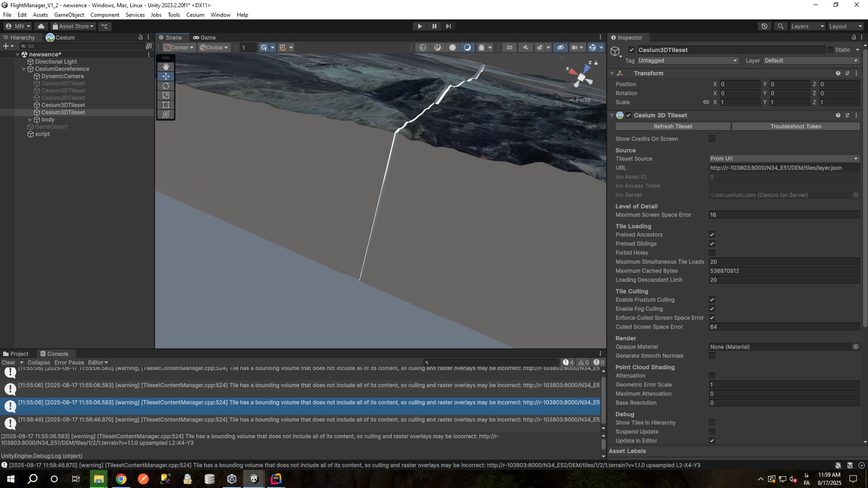Expand the body object in Hierarchy
The width and height of the screenshot is (868, 488).
pos(30,120)
